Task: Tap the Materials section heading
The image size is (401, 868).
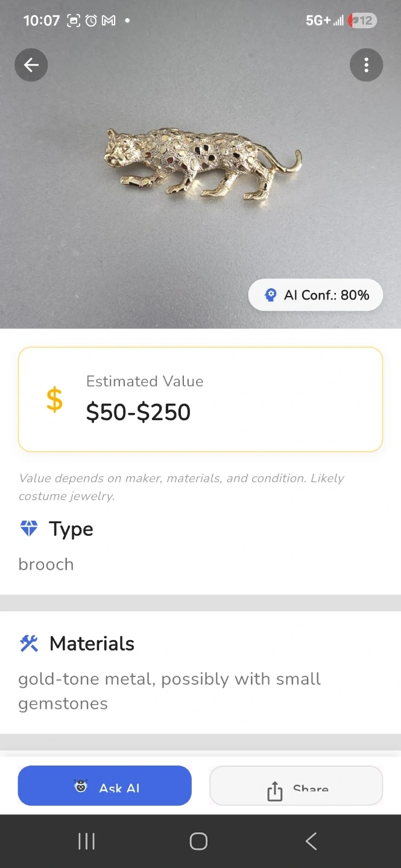Action: 92,644
